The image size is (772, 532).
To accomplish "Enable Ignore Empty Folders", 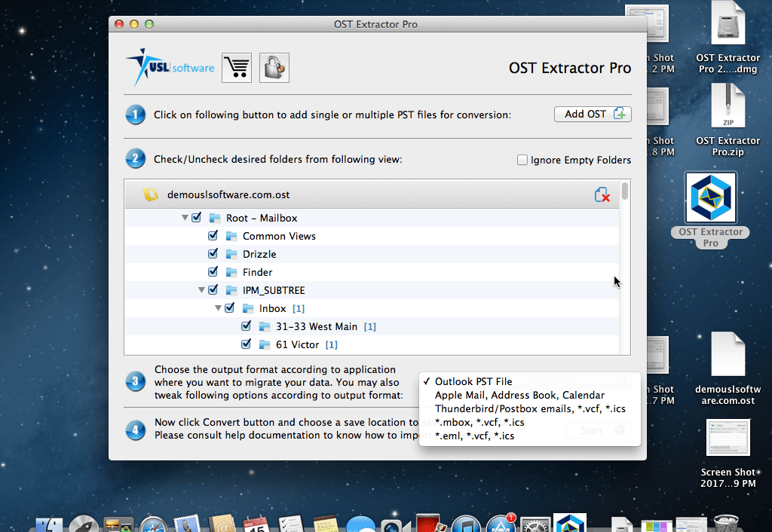I will [x=522, y=160].
